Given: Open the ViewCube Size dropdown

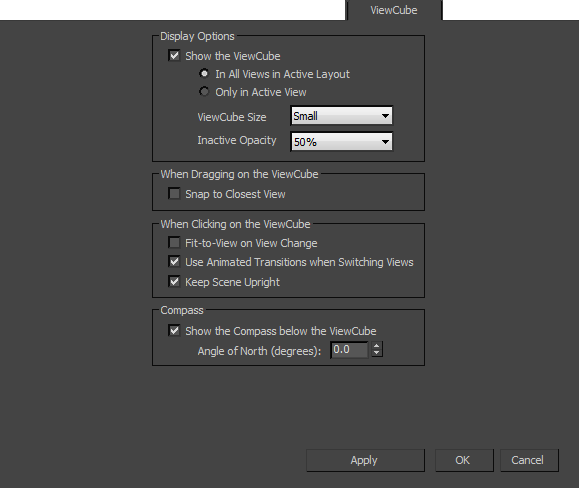Looking at the screenshot, I should [x=342, y=116].
